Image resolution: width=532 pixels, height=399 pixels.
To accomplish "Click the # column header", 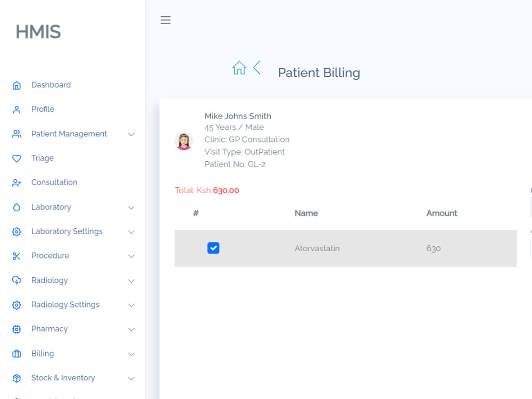I will coord(196,213).
